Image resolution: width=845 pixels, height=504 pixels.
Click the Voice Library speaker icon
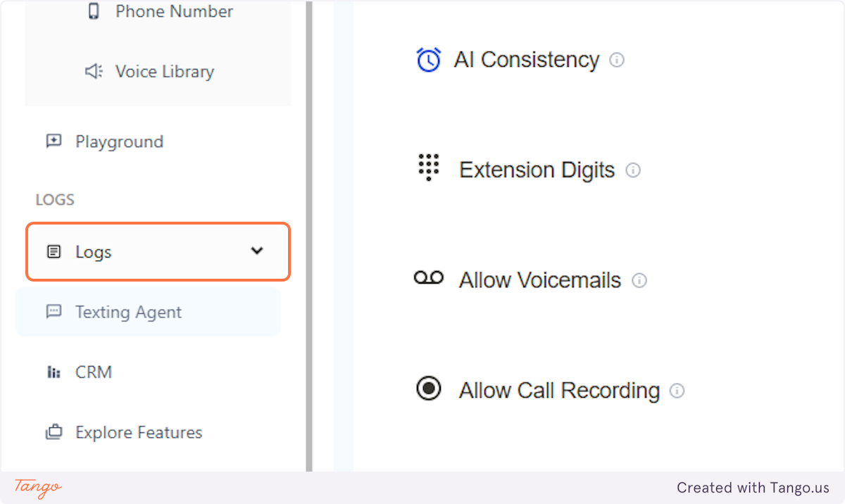pos(94,71)
